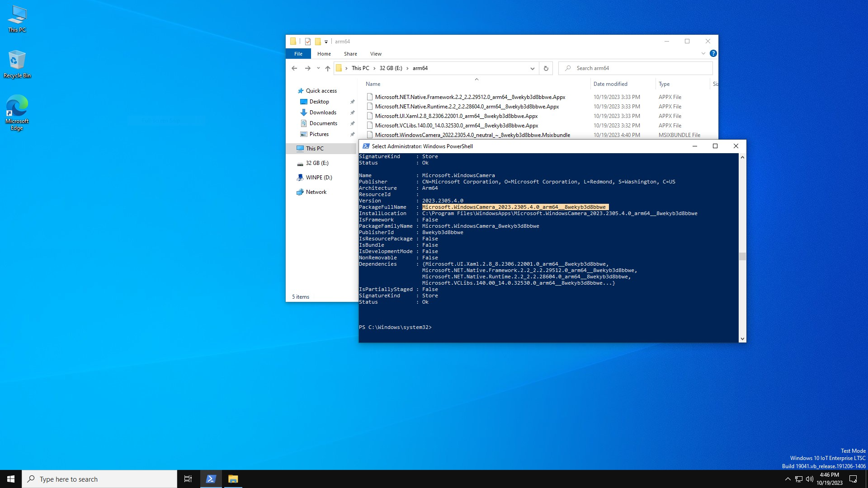Viewport: 868px width, 488px height.
Task: Select the File Explorer taskbar icon
Action: (x=233, y=479)
